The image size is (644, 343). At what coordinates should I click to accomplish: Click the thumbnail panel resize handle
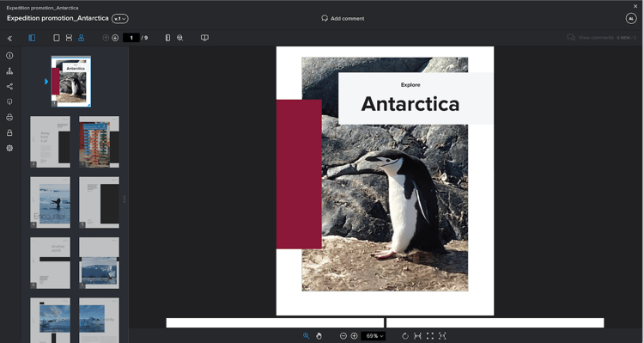pyautogui.click(x=125, y=199)
